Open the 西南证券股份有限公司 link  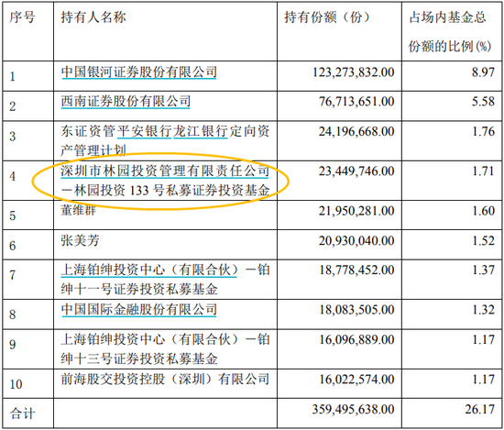coord(126,102)
